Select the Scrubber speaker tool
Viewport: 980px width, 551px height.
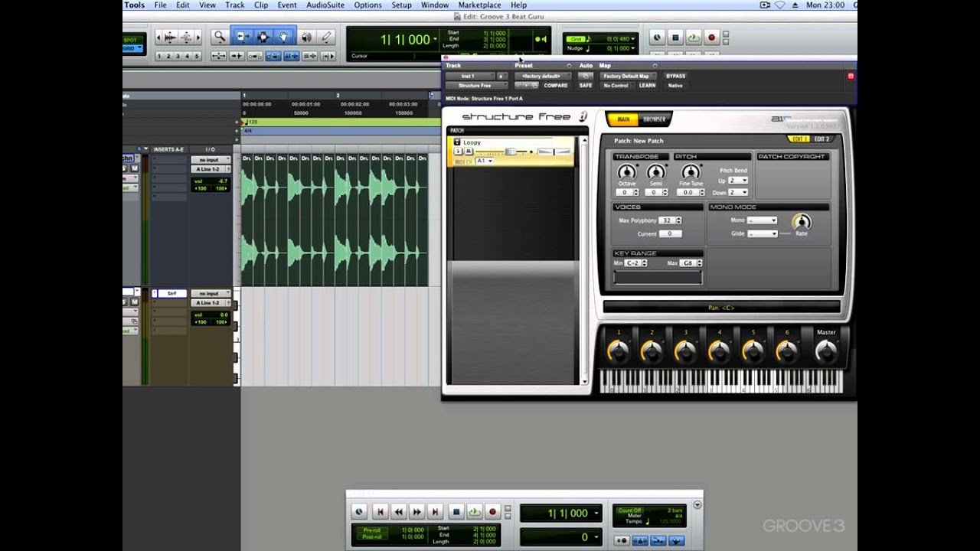point(306,36)
